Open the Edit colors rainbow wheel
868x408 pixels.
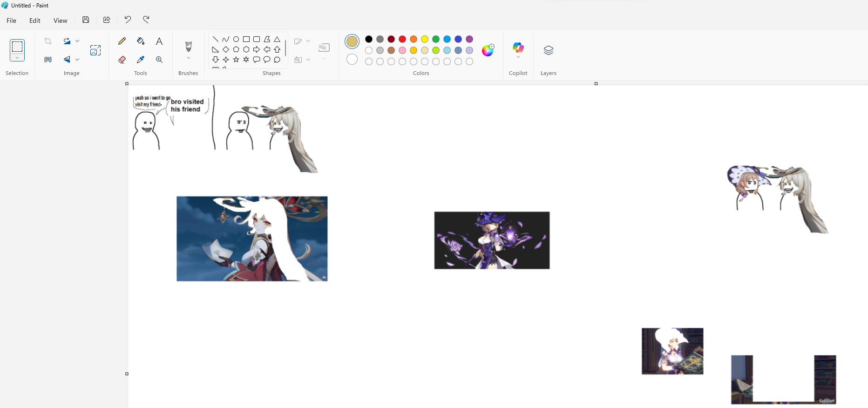[x=488, y=50]
